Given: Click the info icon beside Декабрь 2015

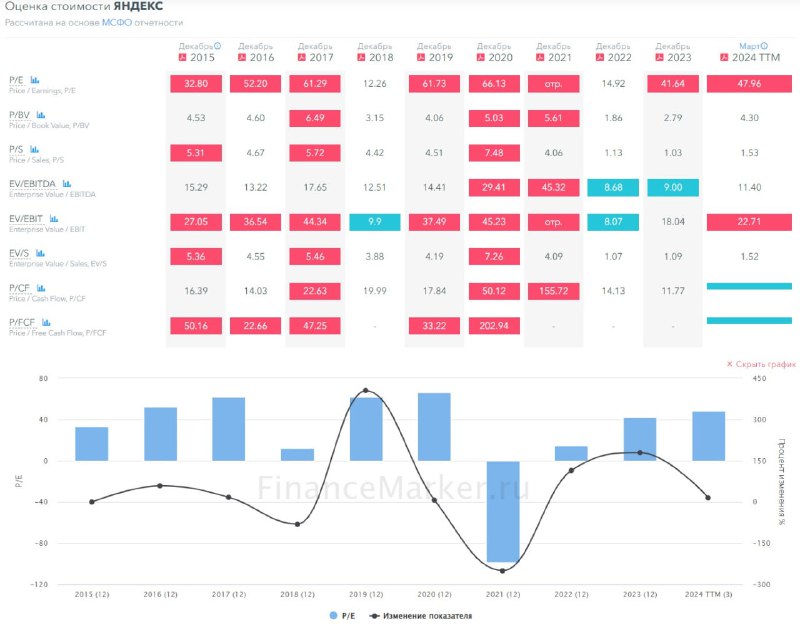Looking at the screenshot, I should 218,46.
